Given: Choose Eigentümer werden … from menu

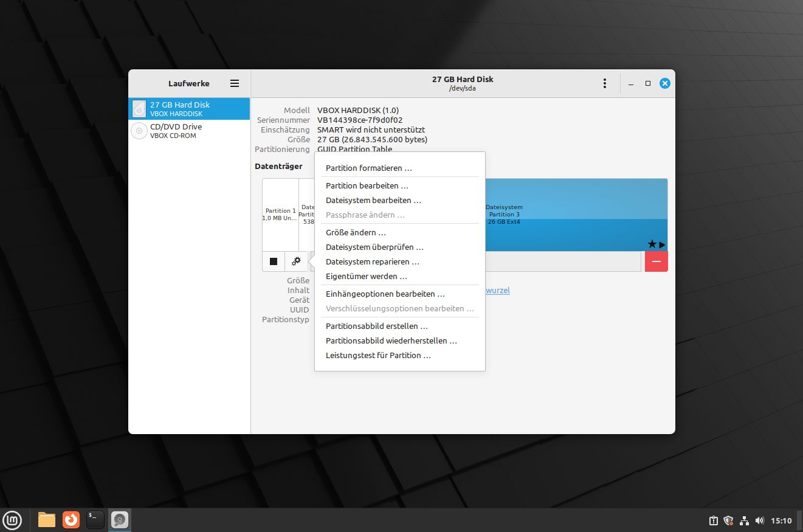Looking at the screenshot, I should coord(400,276).
